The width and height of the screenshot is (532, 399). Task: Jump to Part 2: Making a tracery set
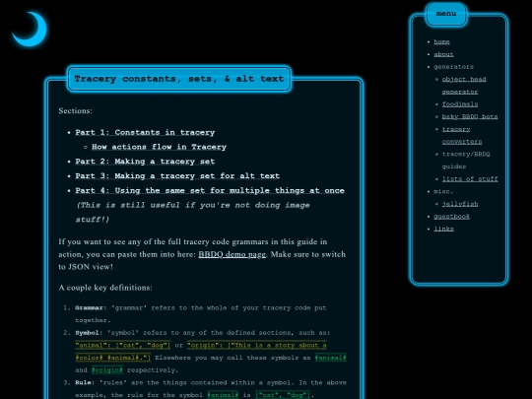coord(145,162)
